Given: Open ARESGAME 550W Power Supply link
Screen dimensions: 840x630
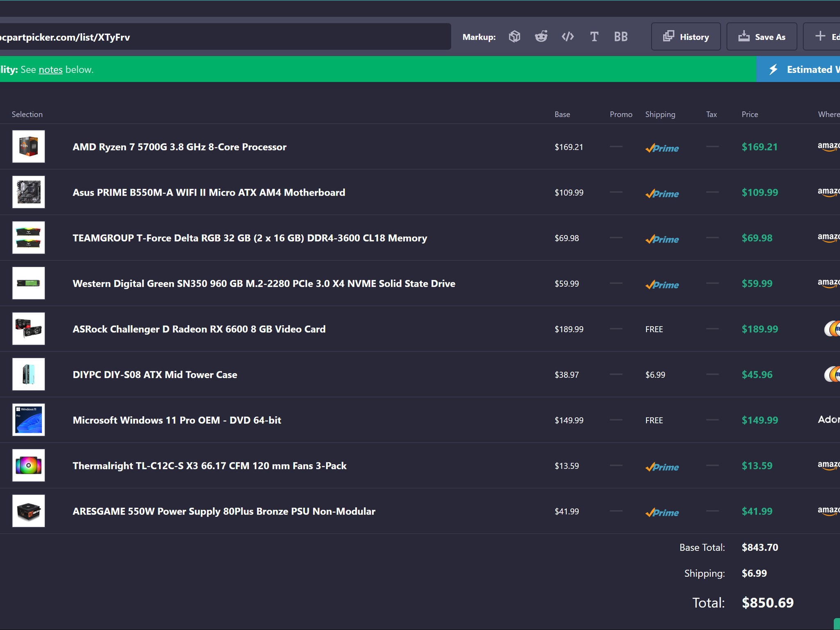Looking at the screenshot, I should pyautogui.click(x=224, y=511).
